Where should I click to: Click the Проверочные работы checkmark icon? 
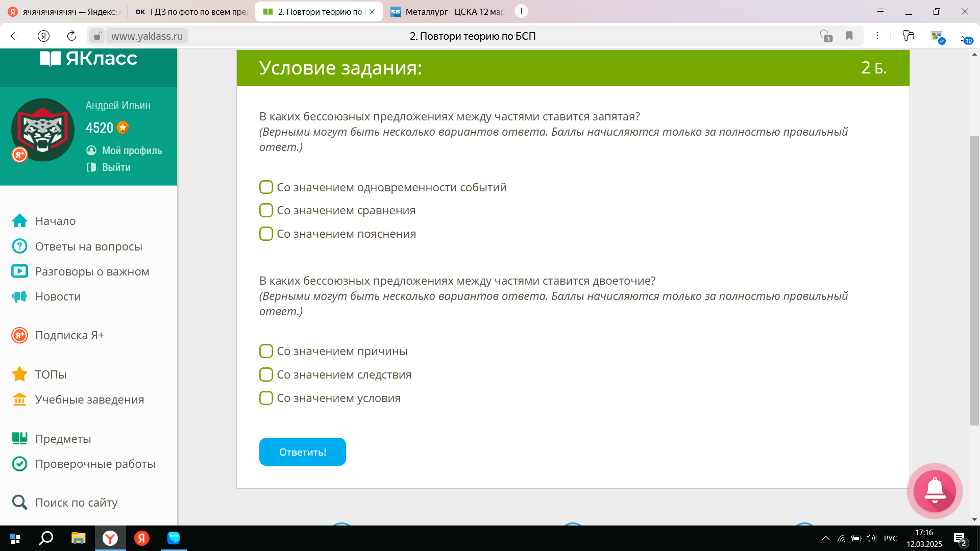click(x=19, y=464)
